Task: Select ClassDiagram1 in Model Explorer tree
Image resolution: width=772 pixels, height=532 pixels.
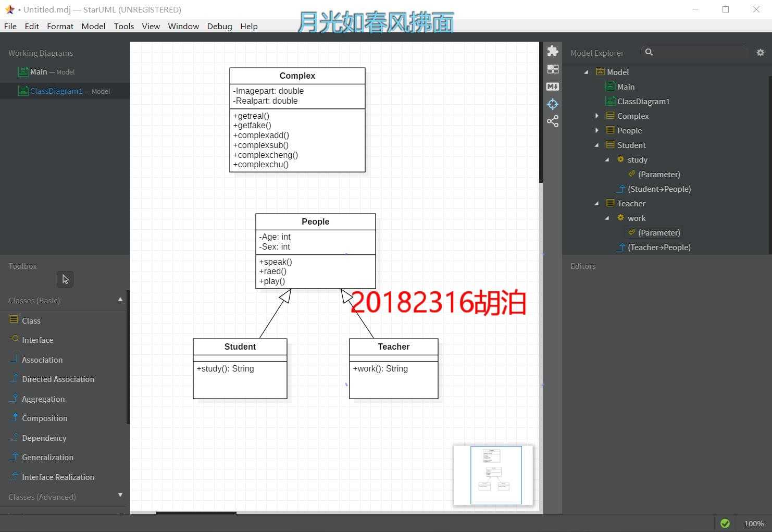Action: (x=643, y=101)
